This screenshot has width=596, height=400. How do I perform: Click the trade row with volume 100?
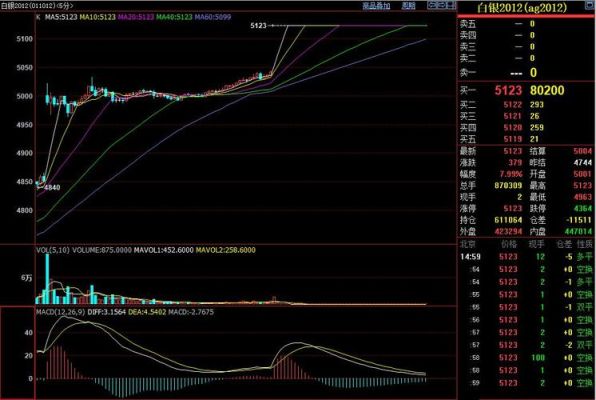tap(526, 358)
